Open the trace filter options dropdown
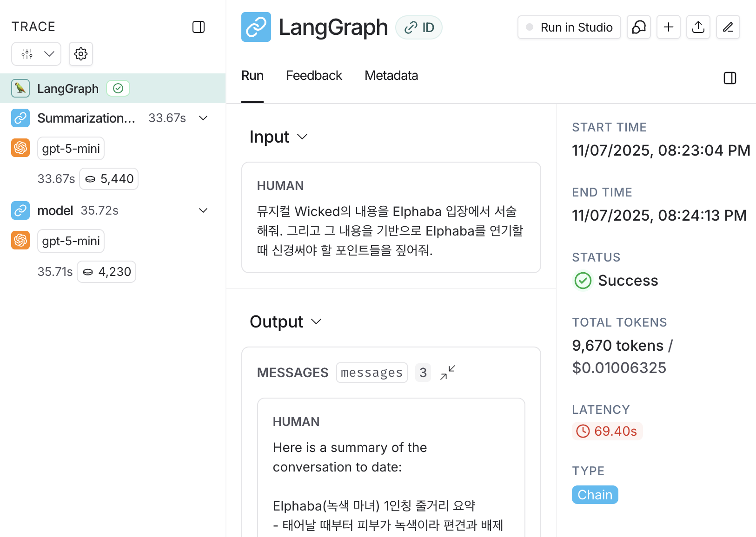The image size is (756, 537). 36,54
